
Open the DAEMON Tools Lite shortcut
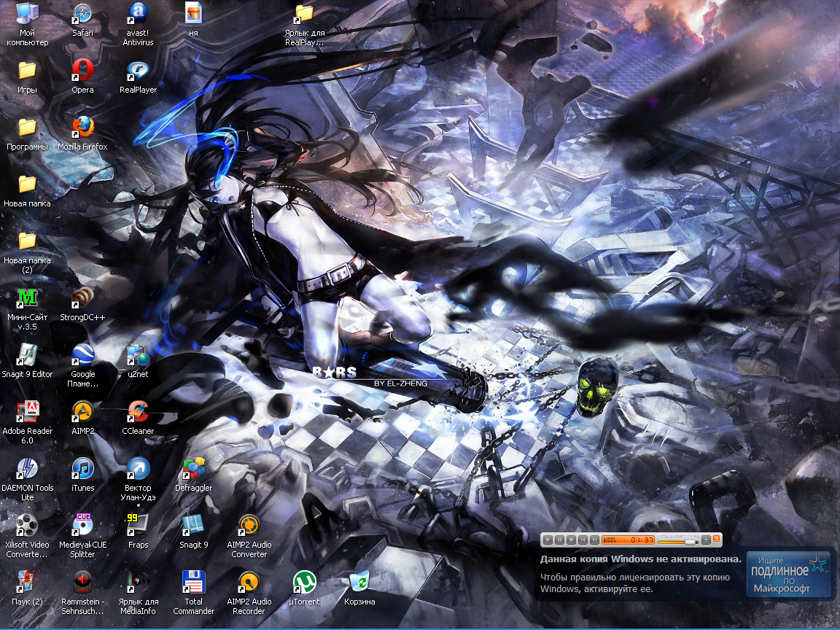(27, 480)
